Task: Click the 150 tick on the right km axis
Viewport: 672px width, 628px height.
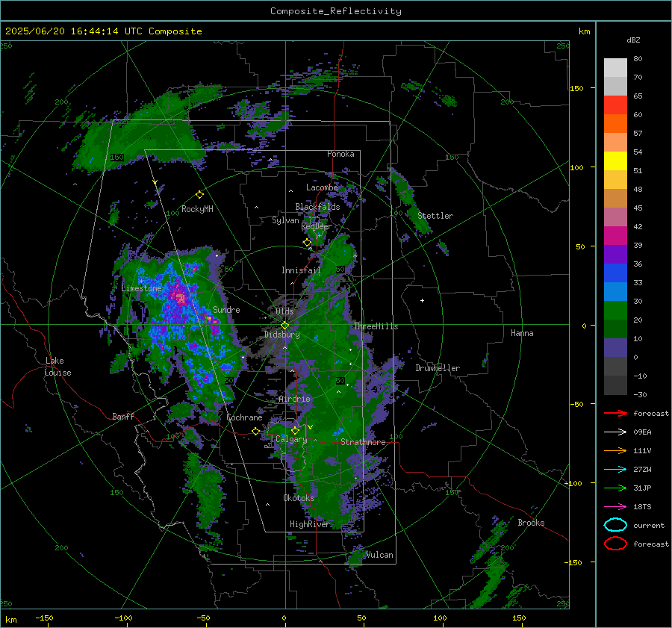Action: (x=576, y=88)
